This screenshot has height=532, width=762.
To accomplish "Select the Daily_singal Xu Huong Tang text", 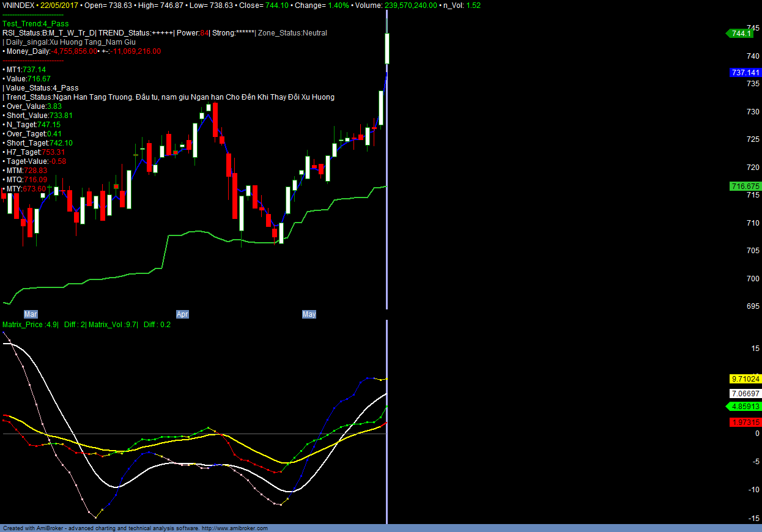I will [70, 42].
